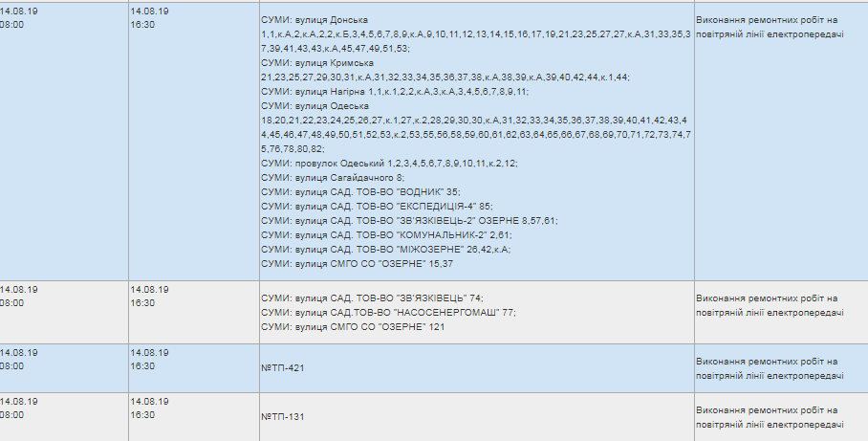Select the САД. ТОВ-ВО "ВОДНИК" 35 entry
This screenshot has height=441, width=868.
pyautogui.click(x=361, y=193)
